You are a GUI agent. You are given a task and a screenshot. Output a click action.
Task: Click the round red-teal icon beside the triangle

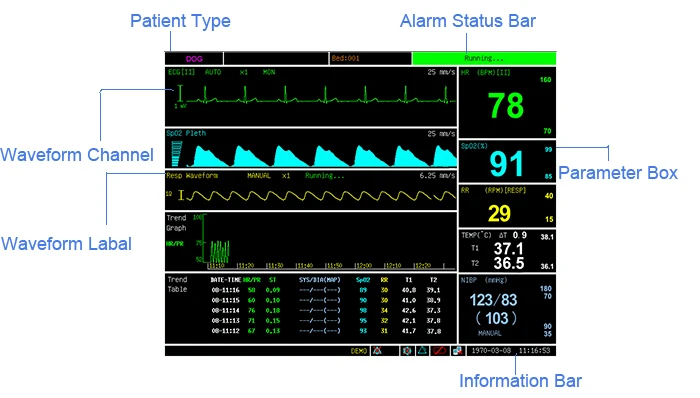coord(407,351)
